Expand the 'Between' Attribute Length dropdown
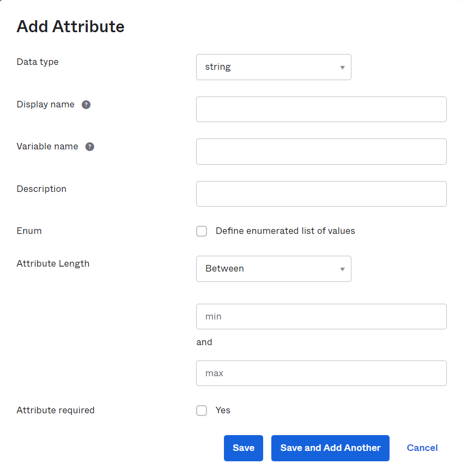Viewport: 462px width, 476px height. point(273,269)
